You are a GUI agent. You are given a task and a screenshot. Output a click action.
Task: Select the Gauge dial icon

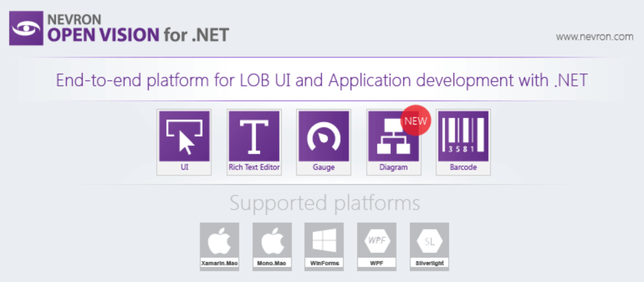tap(324, 136)
